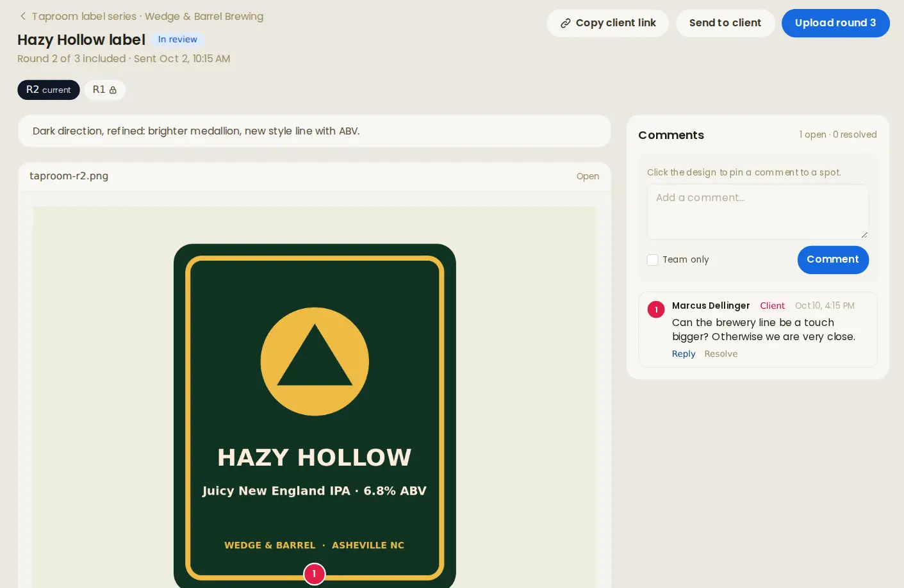Click the 1 open · 0 resolved counter
904x588 pixels.
pos(838,135)
